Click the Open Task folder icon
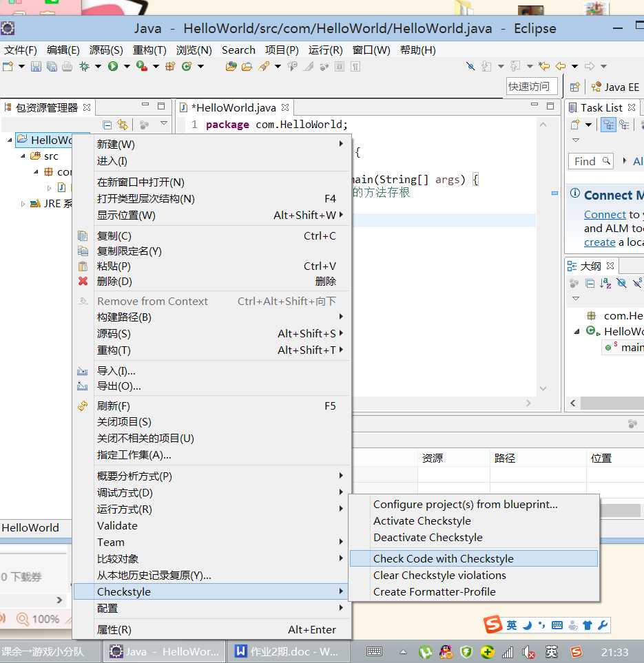 coord(247,66)
